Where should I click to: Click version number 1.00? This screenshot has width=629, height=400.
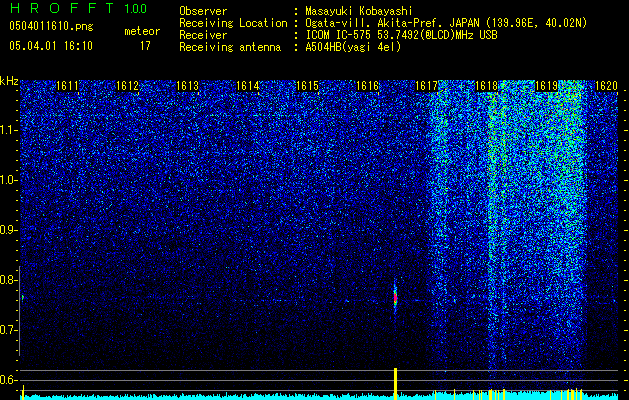click(x=136, y=9)
